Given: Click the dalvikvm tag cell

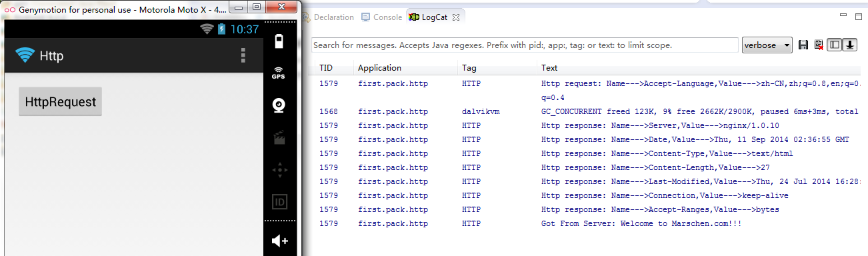Looking at the screenshot, I should point(481,111).
